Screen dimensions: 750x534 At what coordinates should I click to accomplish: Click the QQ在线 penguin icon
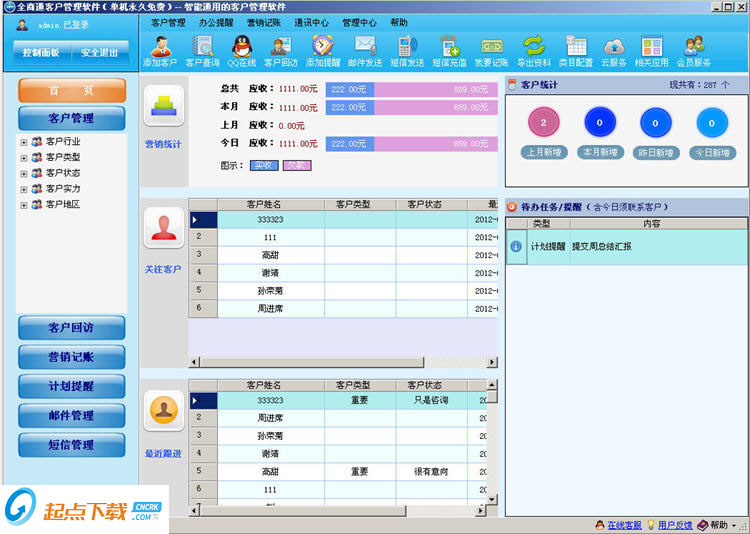tap(241, 47)
